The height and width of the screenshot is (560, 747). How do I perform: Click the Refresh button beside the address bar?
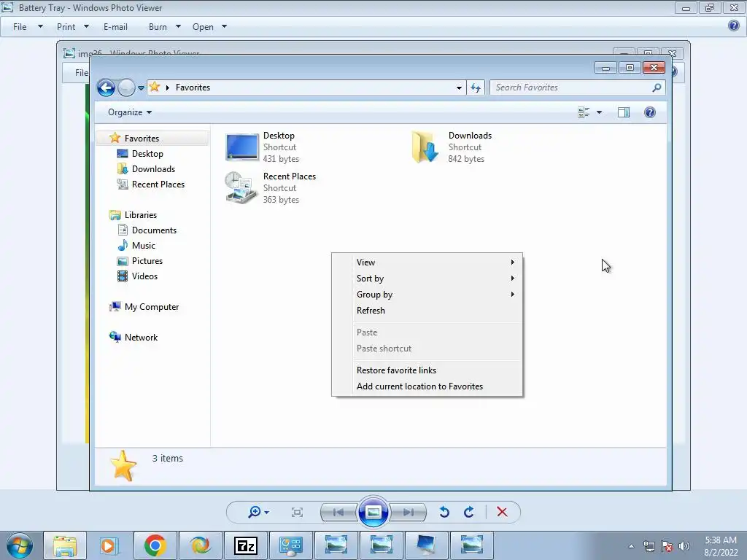pos(476,87)
